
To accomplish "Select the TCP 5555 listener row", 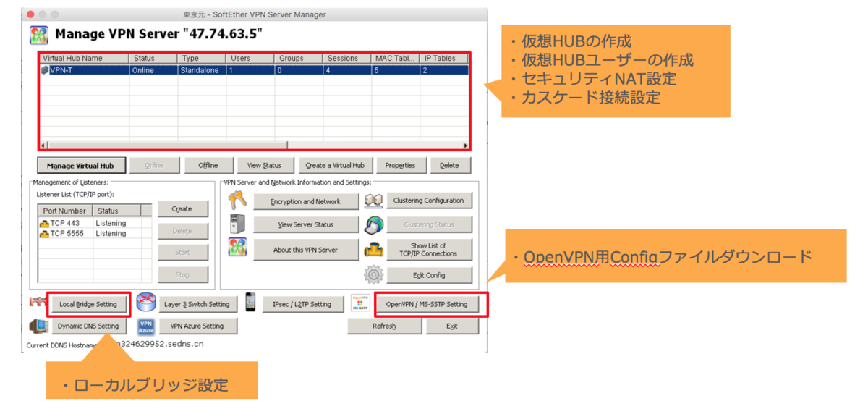I will pyautogui.click(x=95, y=234).
